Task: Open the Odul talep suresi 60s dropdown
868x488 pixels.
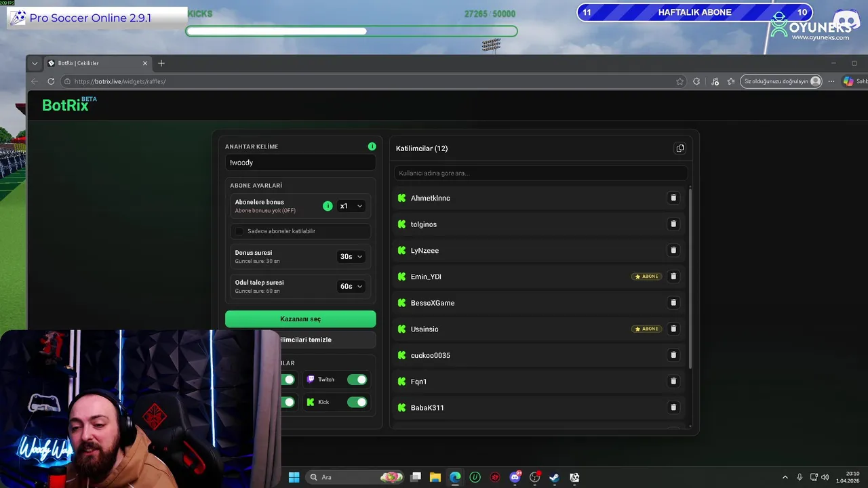Action: point(351,286)
